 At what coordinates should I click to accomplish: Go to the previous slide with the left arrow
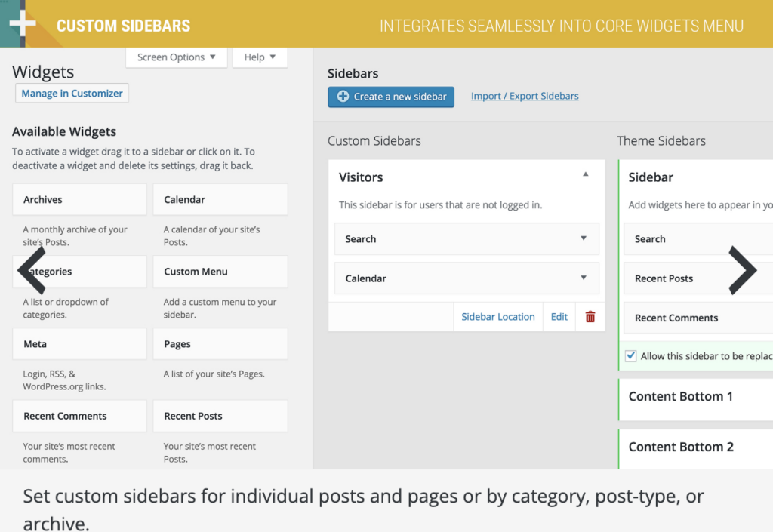pos(32,270)
